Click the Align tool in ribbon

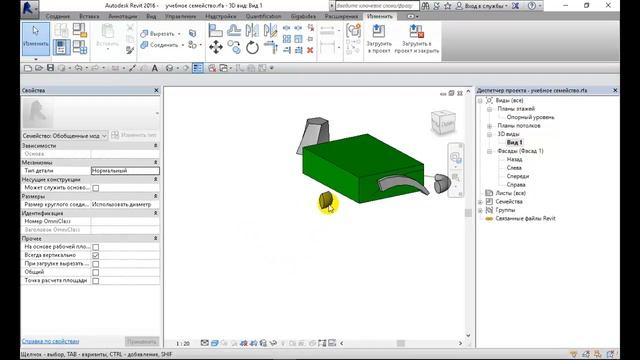[215, 31]
